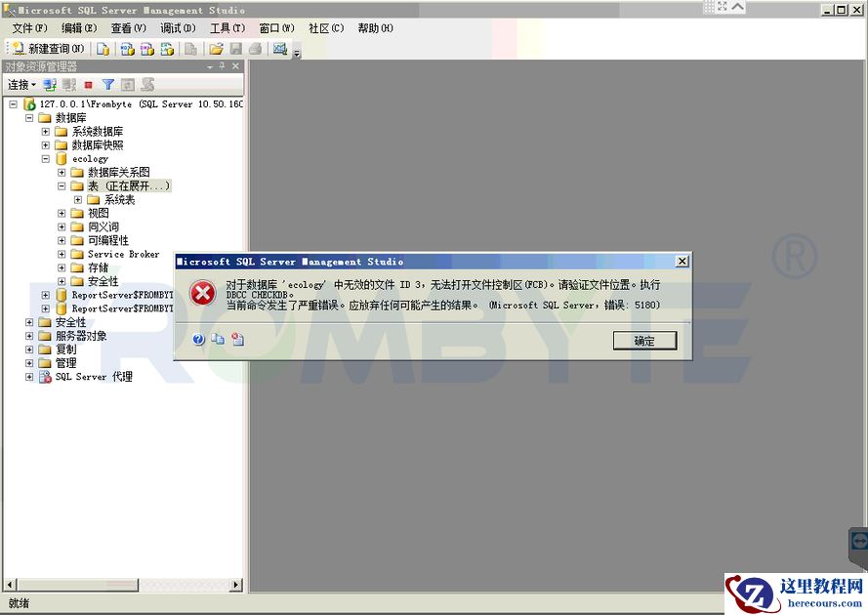The width and height of the screenshot is (868, 615).
Task: Open the 连接 (Connect) dropdown in Object Explorer
Action: 21,85
